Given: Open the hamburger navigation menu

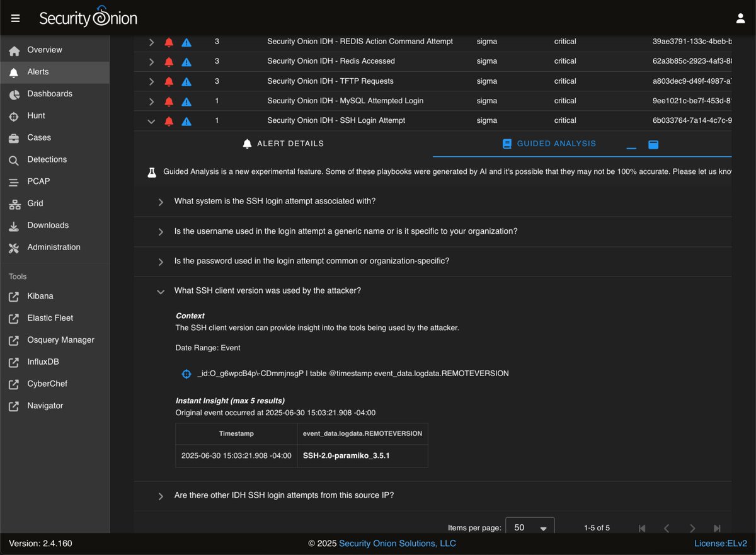Looking at the screenshot, I should pos(16,18).
